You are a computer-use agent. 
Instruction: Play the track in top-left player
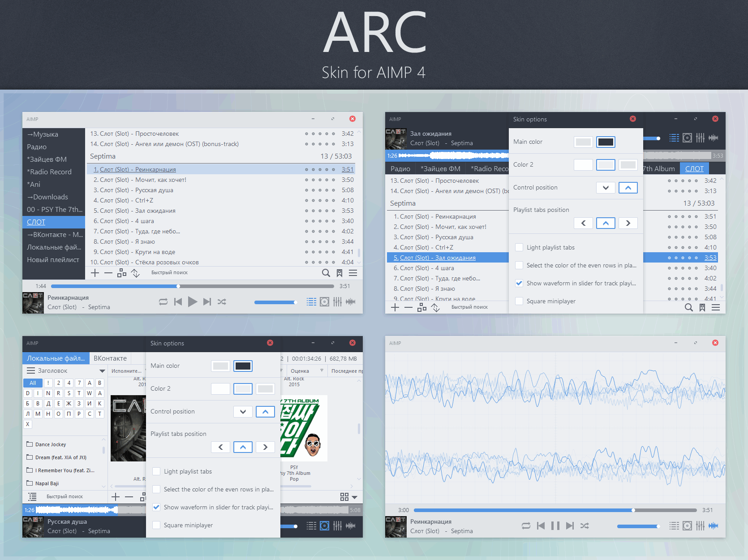(193, 302)
